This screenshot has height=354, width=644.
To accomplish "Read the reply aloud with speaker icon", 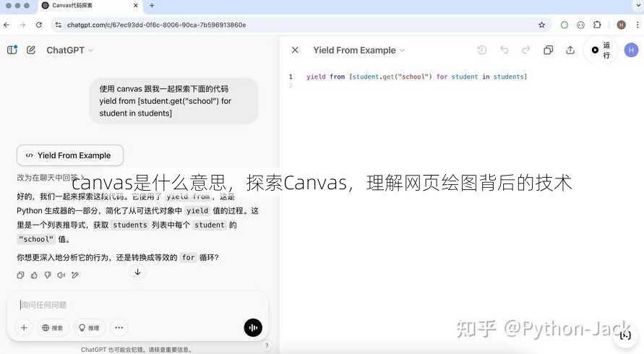I will coord(61,275).
